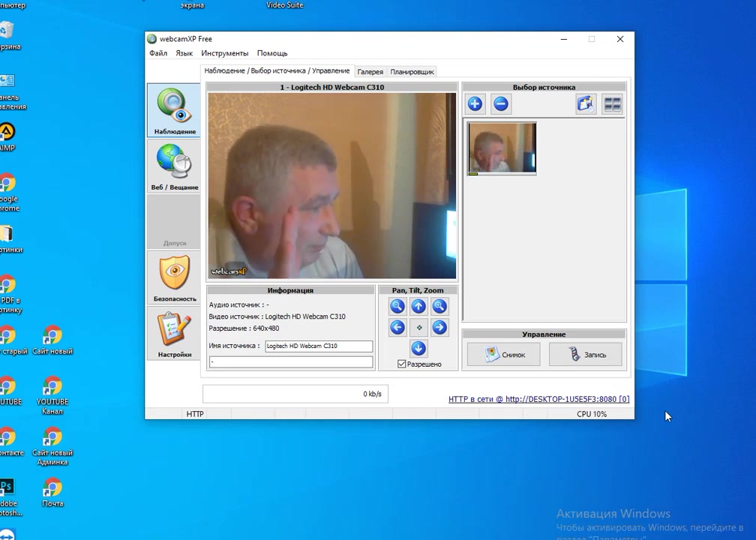Click the HTTP status bar entry
This screenshot has height=540, width=756.
[x=195, y=414]
